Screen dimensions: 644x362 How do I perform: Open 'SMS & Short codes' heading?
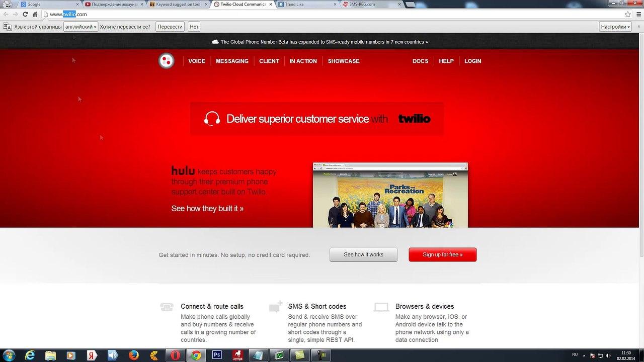point(317,306)
